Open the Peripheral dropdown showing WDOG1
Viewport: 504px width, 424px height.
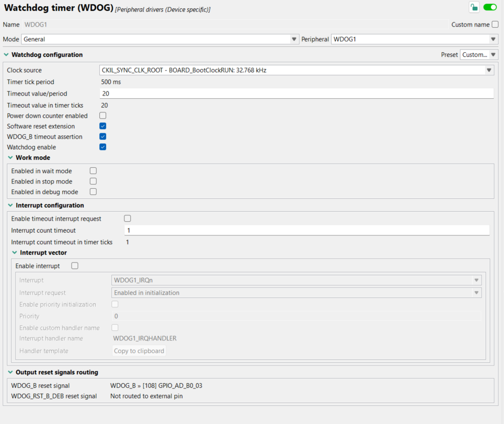coord(492,39)
